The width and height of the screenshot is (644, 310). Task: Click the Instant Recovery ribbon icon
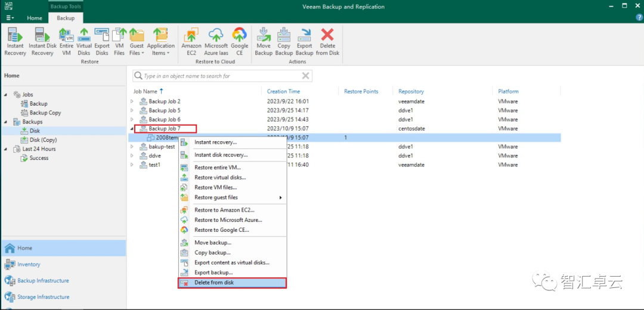pyautogui.click(x=15, y=42)
